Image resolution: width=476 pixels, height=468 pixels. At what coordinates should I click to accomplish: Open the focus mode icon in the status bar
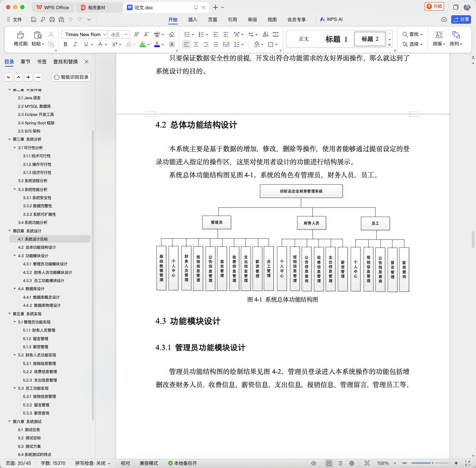(x=367, y=463)
